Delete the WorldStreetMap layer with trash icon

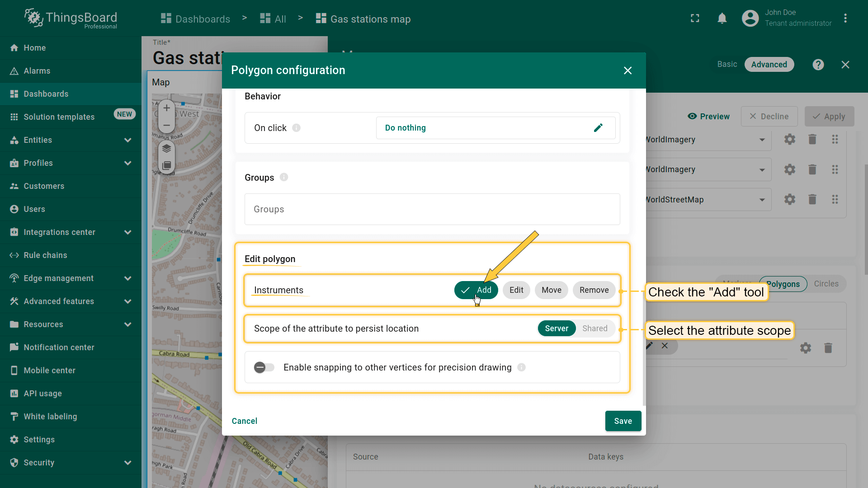tap(812, 199)
